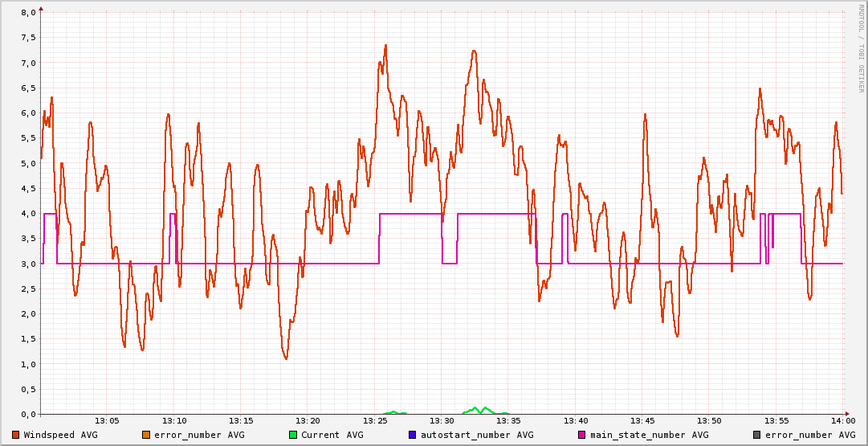This screenshot has width=868, height=446.
Task: Click the red arrow ending the x-axis
Action: pos(847,414)
